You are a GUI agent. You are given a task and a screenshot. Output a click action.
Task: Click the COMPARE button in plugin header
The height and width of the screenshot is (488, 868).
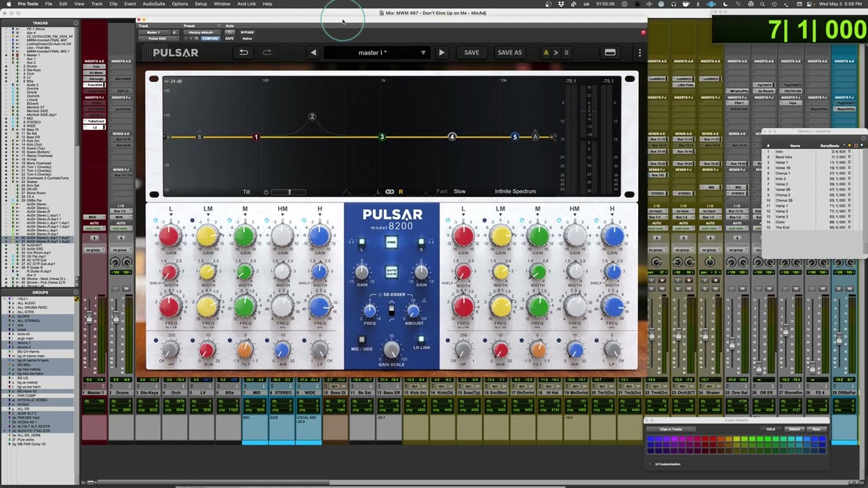210,39
